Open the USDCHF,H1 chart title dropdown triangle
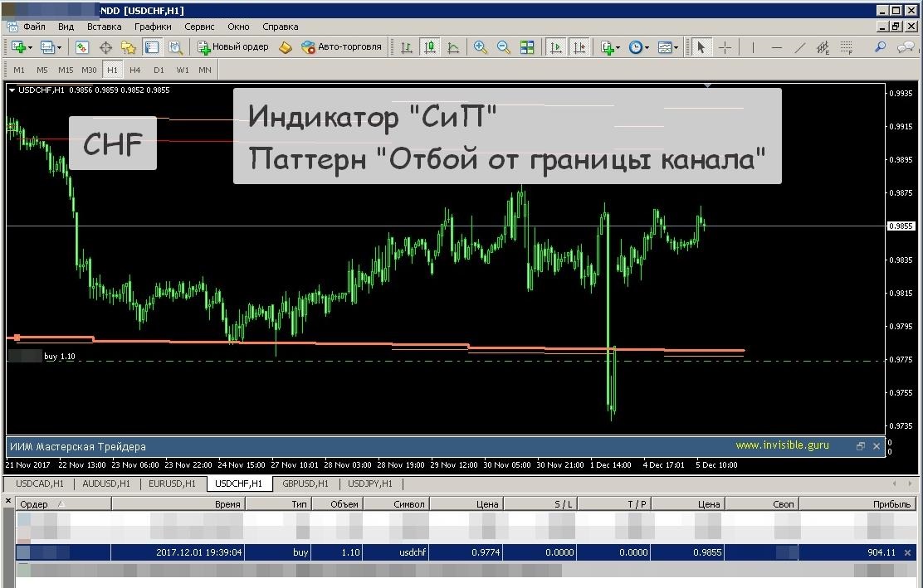923x588 pixels. click(12, 90)
